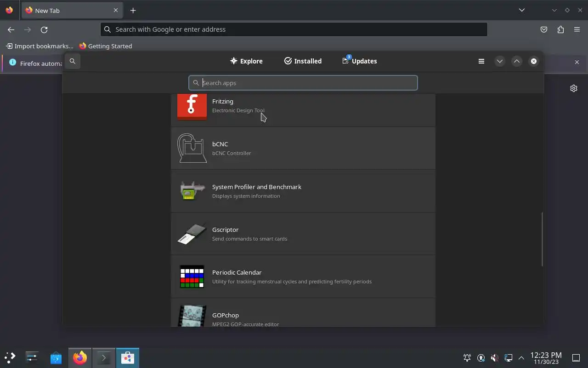Viewport: 588px width, 368px height.
Task: Open the software center hamburger menu
Action: tap(481, 61)
